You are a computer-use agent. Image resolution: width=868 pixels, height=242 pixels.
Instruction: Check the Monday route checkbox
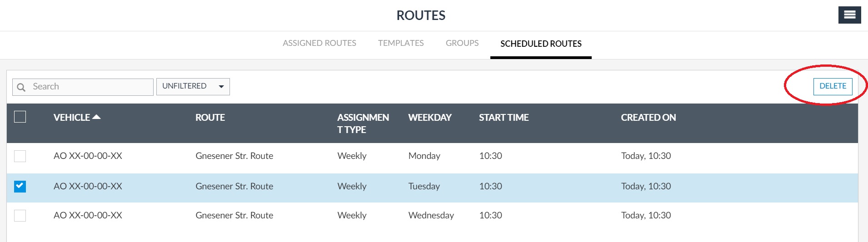(20, 156)
